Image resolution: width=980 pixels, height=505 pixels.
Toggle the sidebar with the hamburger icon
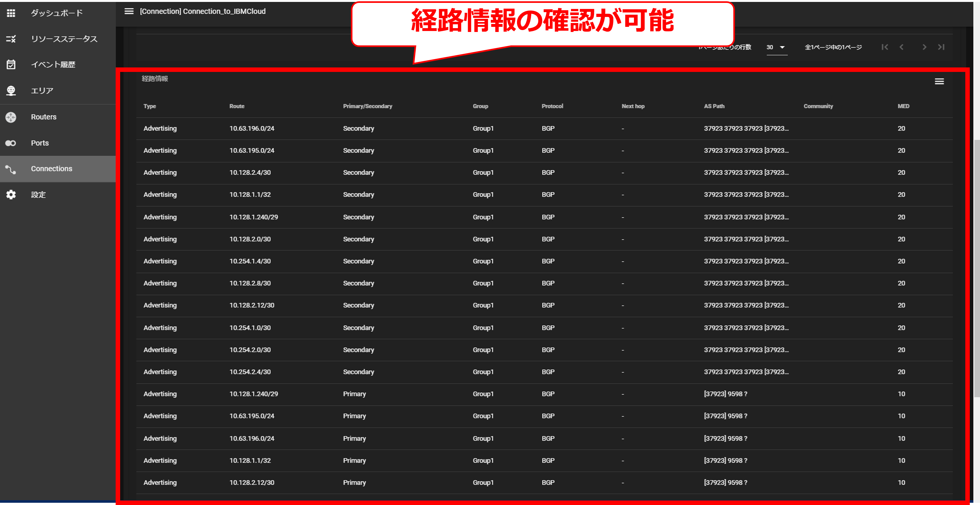[129, 12]
